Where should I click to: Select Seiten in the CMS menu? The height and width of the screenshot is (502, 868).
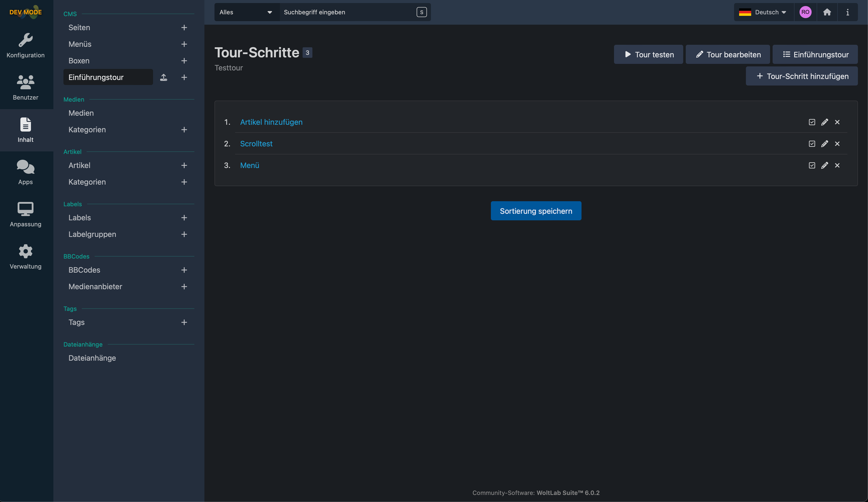pos(79,28)
